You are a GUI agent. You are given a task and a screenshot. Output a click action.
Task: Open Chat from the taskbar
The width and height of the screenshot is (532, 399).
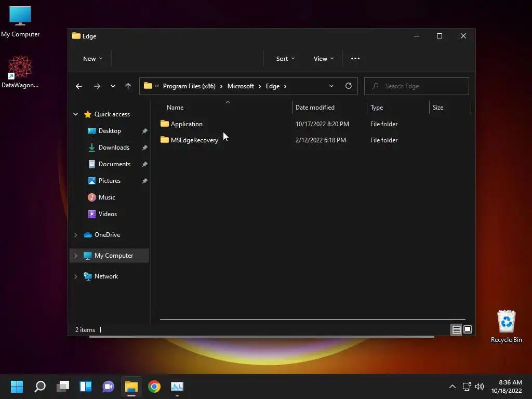tap(108, 387)
